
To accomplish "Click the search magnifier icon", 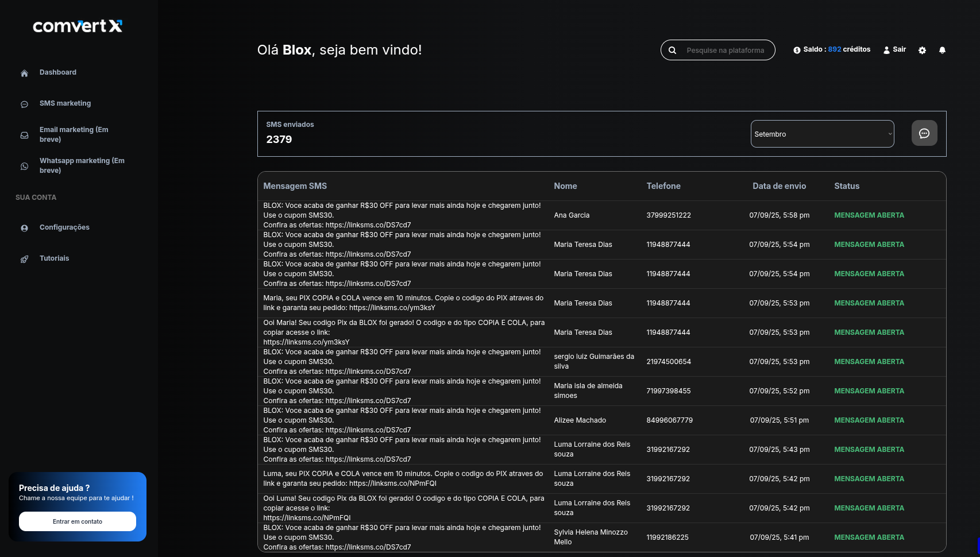I will pyautogui.click(x=672, y=50).
